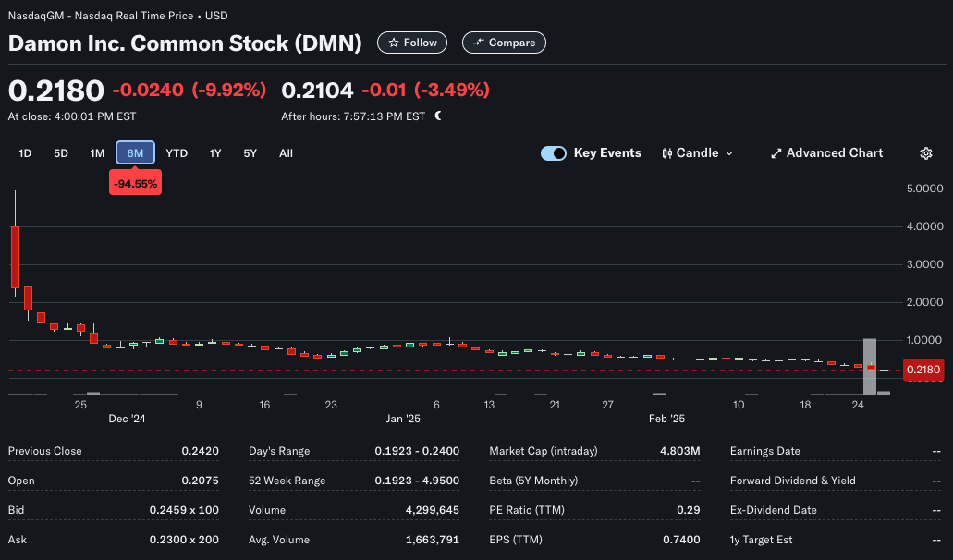
Task: Click the Previous Close value 0.2420
Action: click(x=200, y=451)
